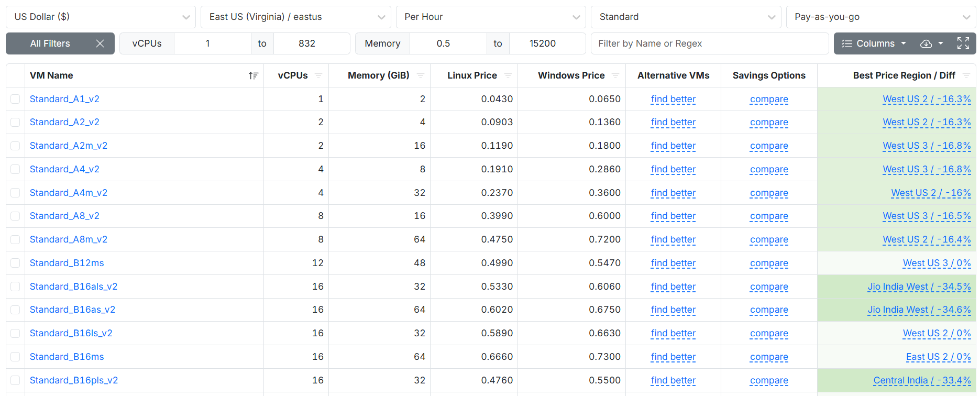This screenshot has height=396, width=980.
Task: Click compare for Standard_B16ms
Action: coord(769,357)
